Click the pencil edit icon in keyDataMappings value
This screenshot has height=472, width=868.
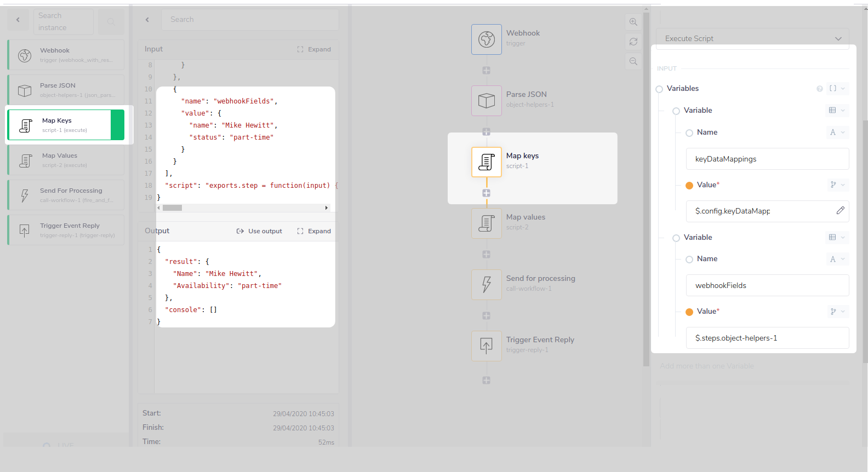point(840,211)
